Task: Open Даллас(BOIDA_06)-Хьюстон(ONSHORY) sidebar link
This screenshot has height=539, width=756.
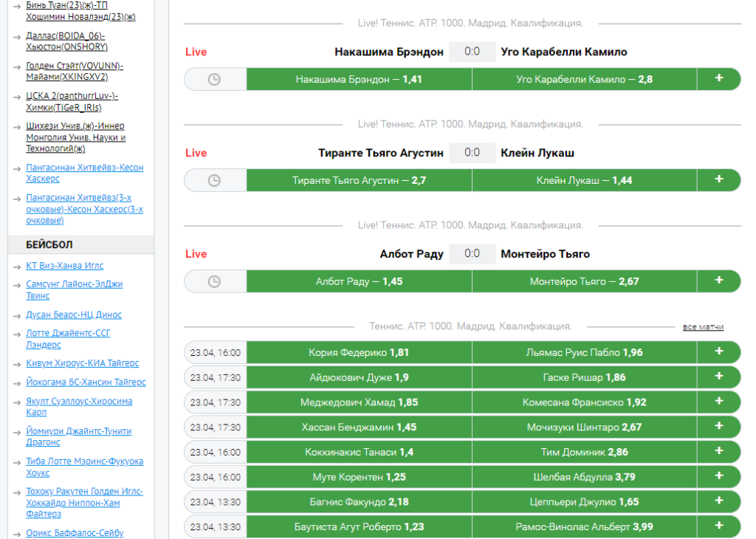Action: point(66,41)
